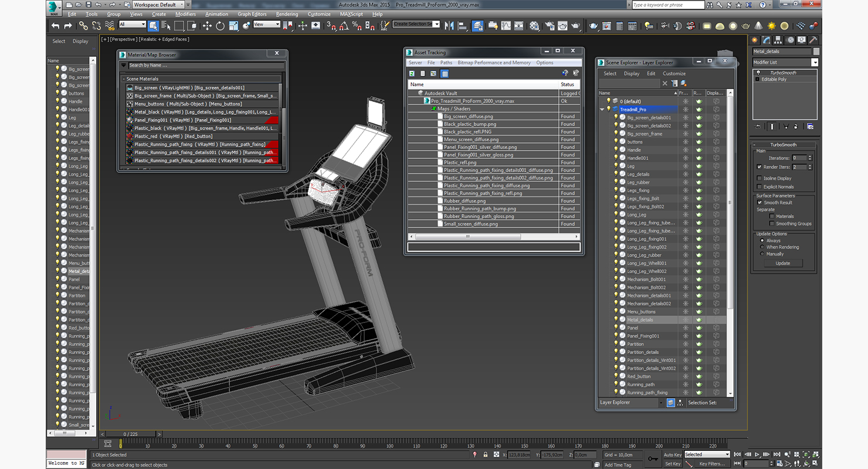Check the Smoothing Groups checkbox

(x=771, y=223)
